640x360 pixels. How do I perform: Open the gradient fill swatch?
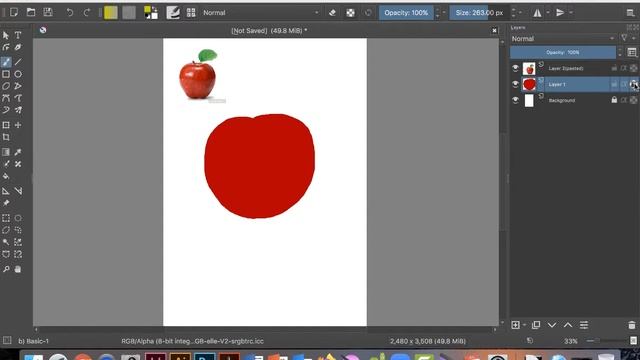coord(111,13)
